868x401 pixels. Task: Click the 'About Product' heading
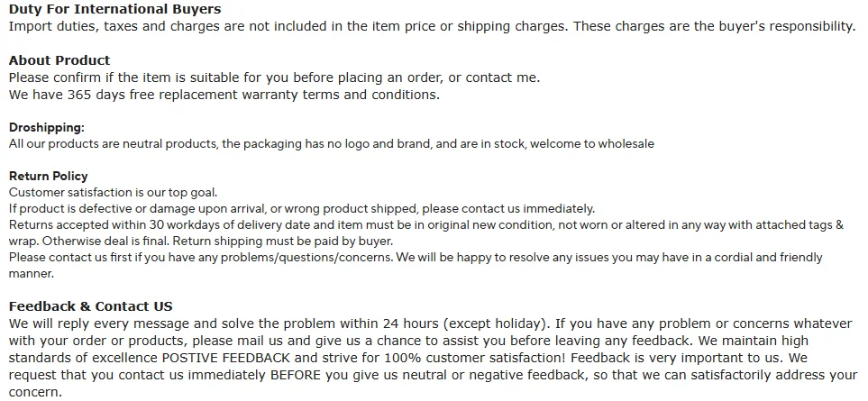click(x=59, y=60)
